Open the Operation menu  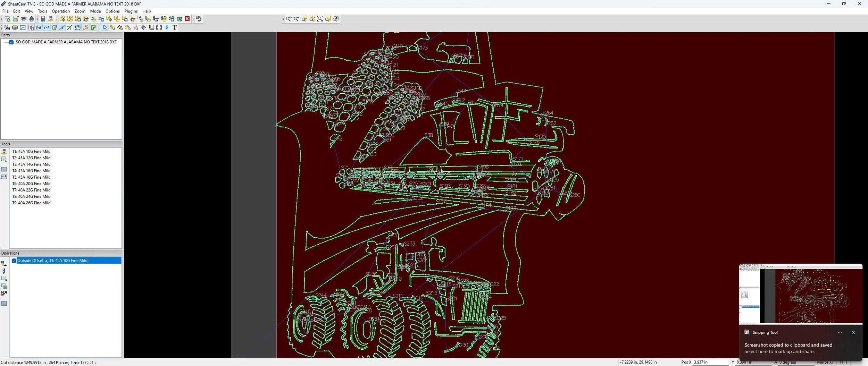[61, 11]
